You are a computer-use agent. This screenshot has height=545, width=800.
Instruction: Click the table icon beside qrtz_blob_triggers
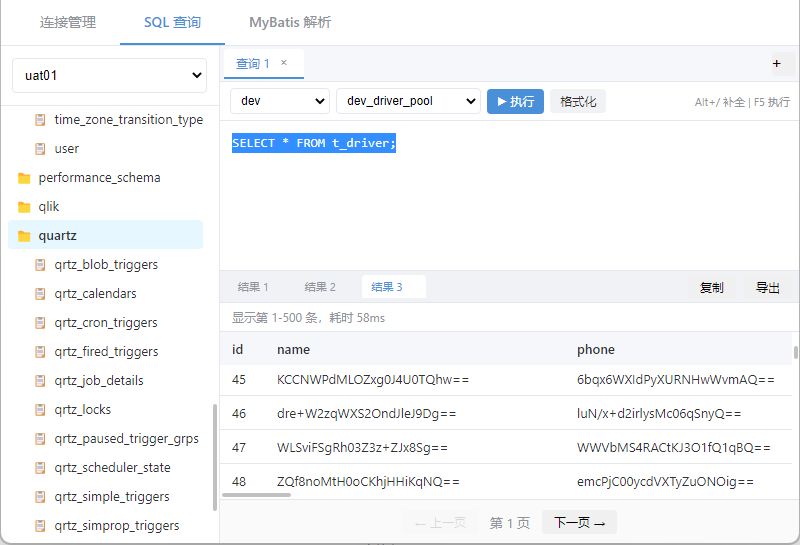[41, 265]
